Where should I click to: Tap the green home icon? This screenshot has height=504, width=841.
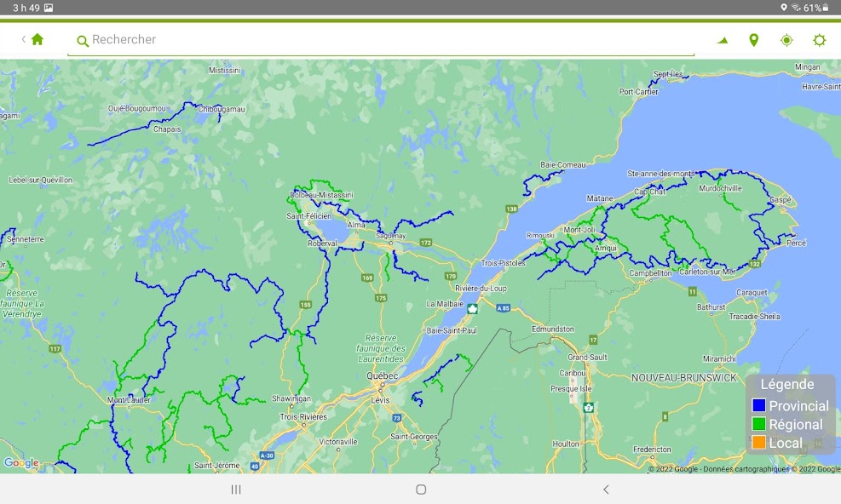pyautogui.click(x=37, y=39)
